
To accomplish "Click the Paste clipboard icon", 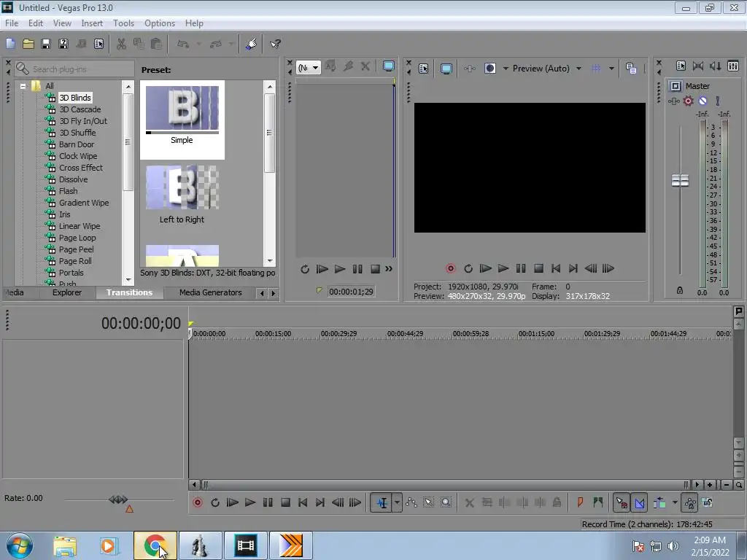I will coord(156,44).
